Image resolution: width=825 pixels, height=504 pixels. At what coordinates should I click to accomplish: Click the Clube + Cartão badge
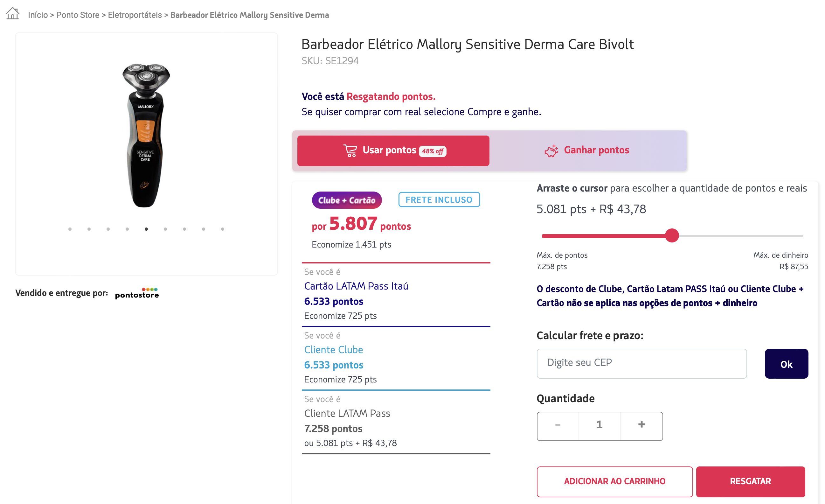coord(347,200)
